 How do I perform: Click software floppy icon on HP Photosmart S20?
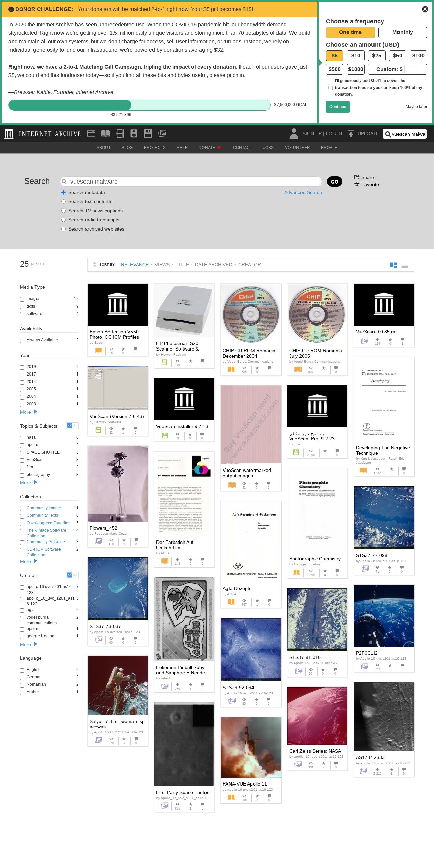point(165,362)
